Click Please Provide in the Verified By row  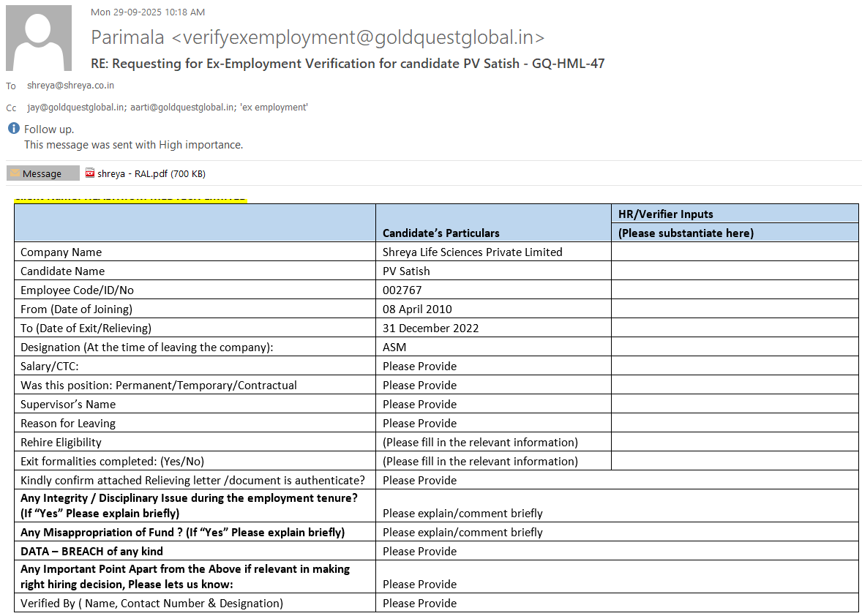pyautogui.click(x=419, y=603)
